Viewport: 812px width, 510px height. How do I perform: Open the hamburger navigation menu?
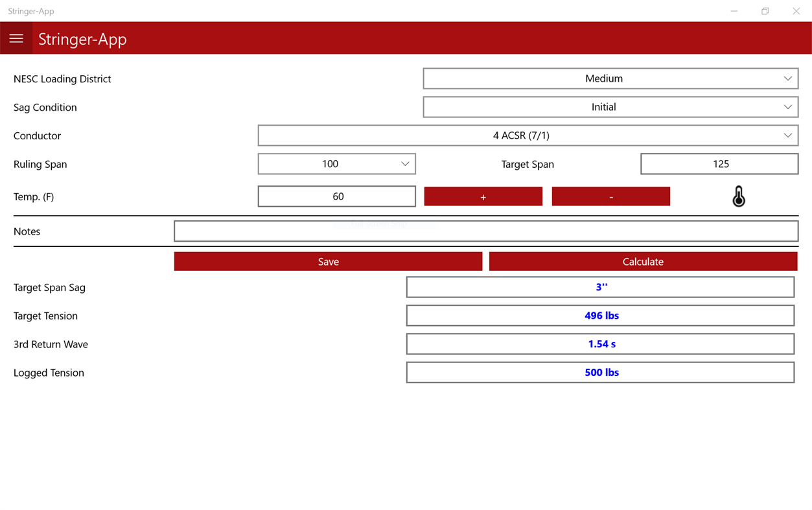pyautogui.click(x=16, y=38)
